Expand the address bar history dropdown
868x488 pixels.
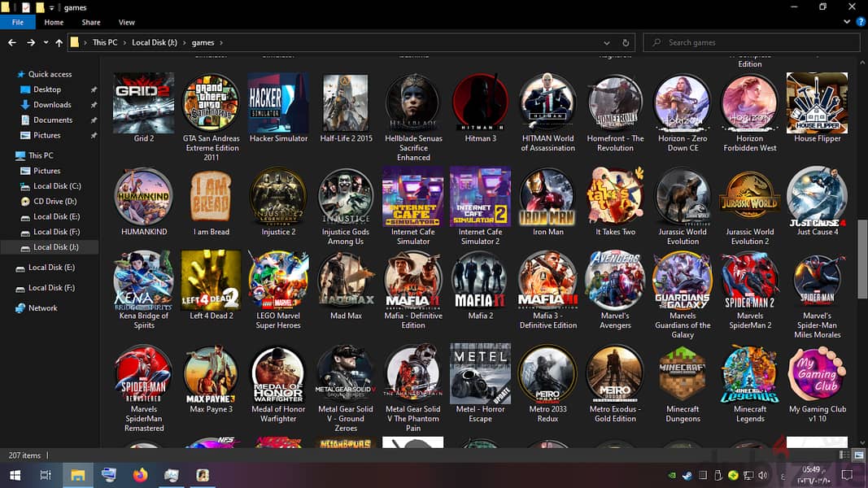point(607,42)
